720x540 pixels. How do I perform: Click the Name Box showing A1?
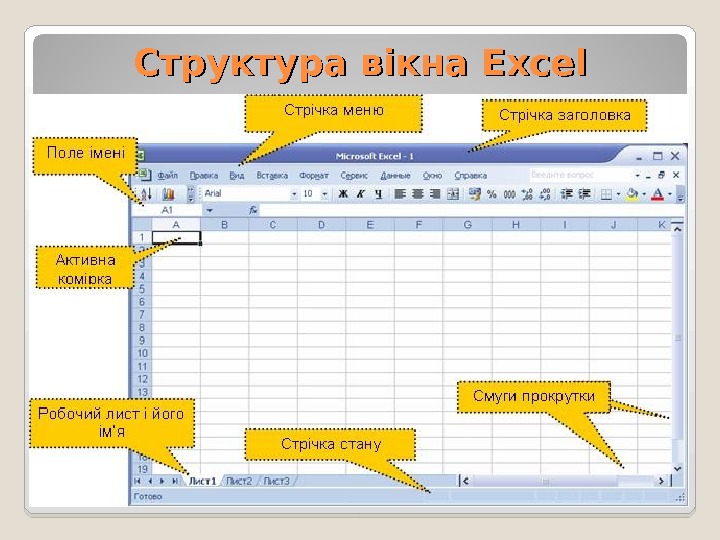click(x=167, y=210)
